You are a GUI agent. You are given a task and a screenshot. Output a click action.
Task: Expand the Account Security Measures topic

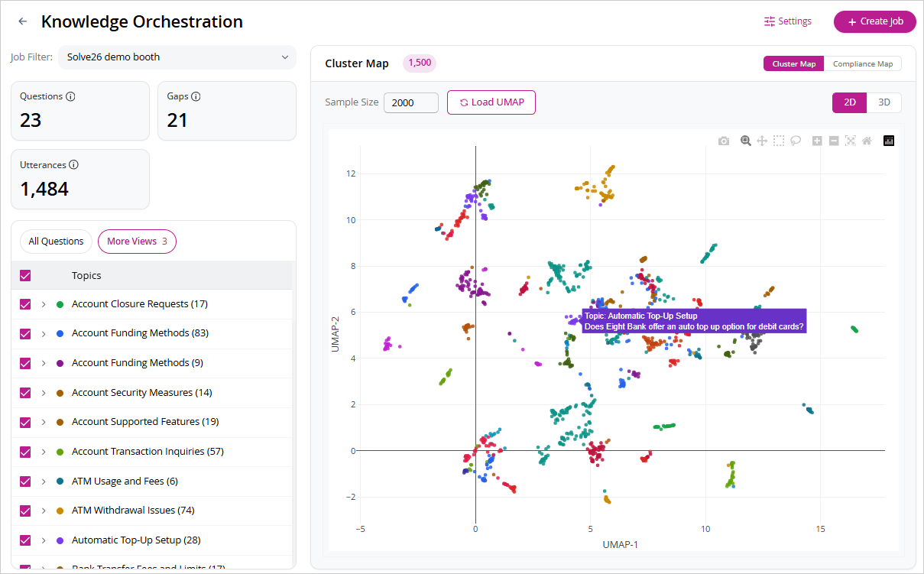click(44, 393)
